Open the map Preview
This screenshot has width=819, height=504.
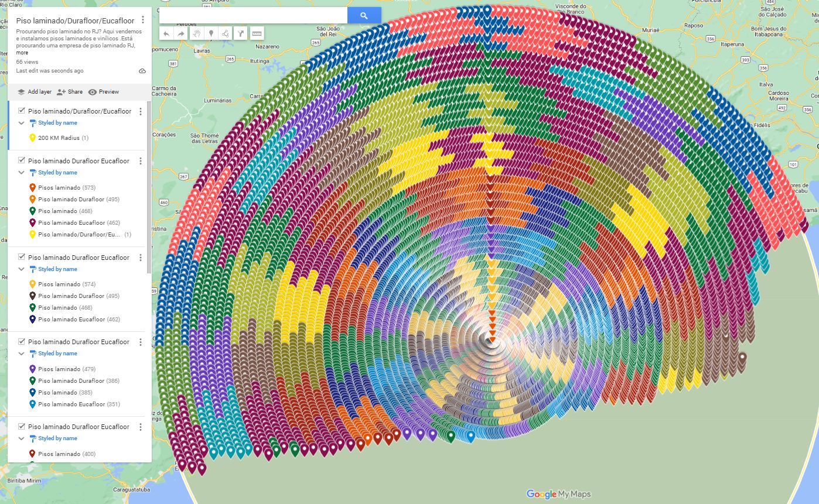104,92
